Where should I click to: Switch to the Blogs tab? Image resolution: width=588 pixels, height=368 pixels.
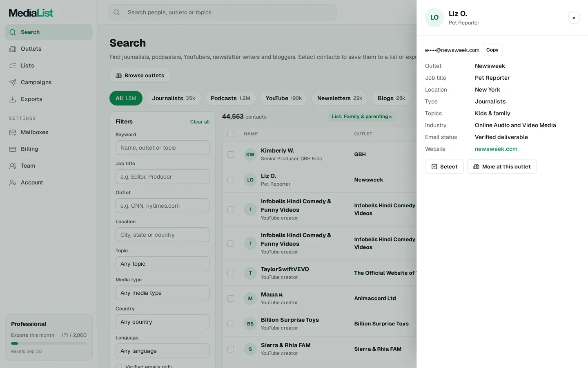[x=391, y=98]
